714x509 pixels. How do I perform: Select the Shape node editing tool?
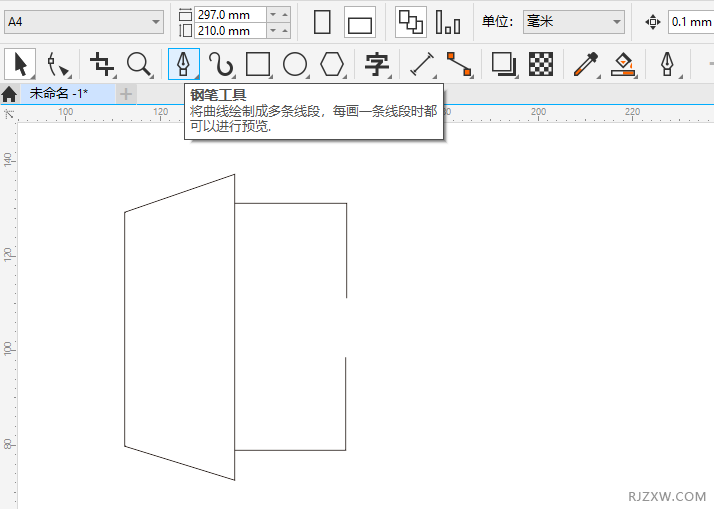(x=58, y=64)
